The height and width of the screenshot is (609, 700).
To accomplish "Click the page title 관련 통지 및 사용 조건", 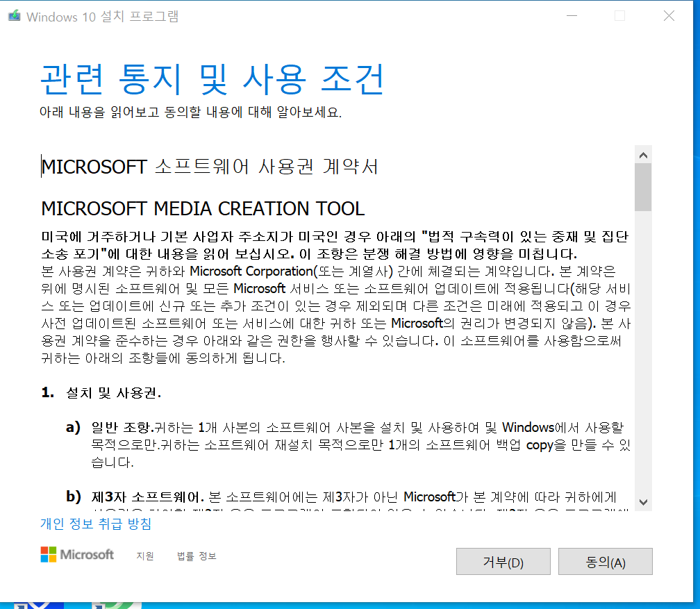I will tap(212, 79).
